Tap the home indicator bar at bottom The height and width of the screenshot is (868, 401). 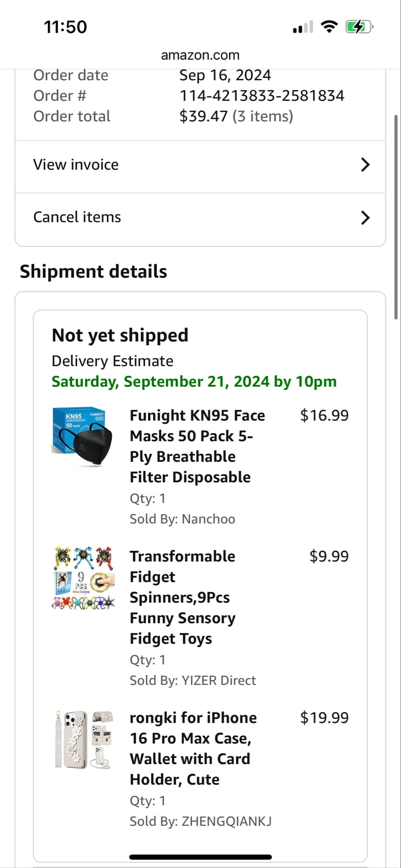(x=200, y=857)
